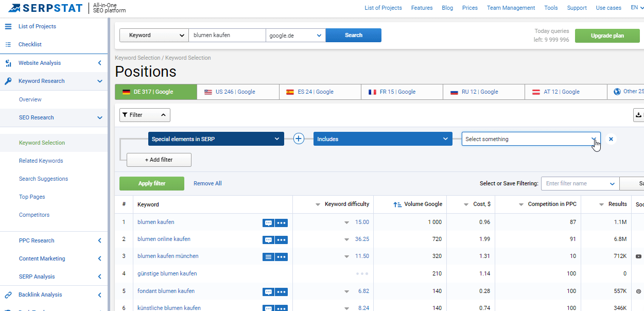Open the EN language dropdown
The height and width of the screenshot is (311, 644).
click(637, 8)
